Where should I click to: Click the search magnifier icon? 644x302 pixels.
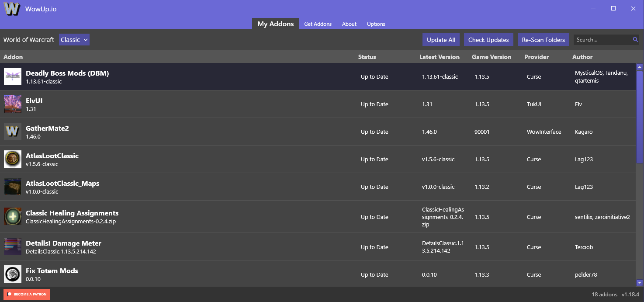pos(635,40)
